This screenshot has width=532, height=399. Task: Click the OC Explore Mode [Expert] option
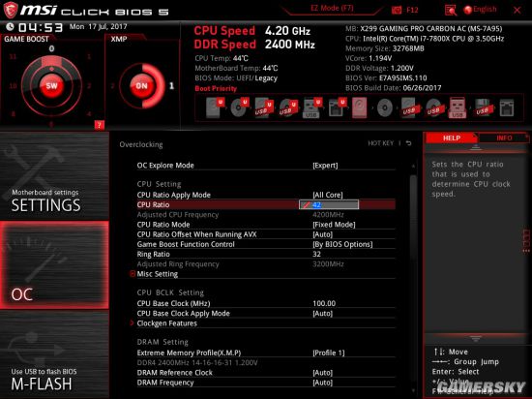(266, 166)
